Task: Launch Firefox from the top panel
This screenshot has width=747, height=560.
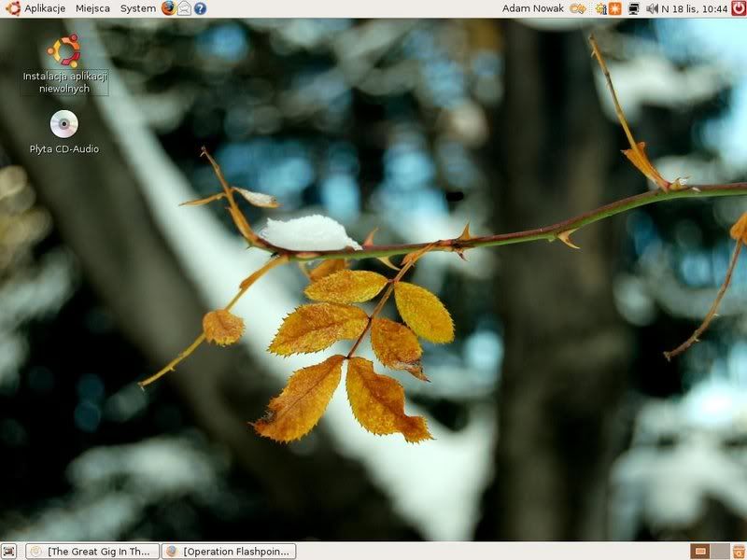Action: tap(168, 8)
